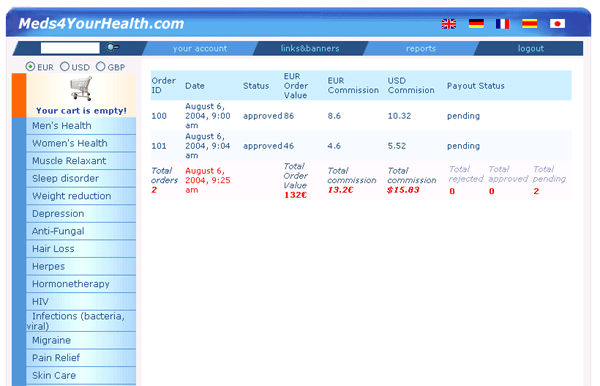The height and width of the screenshot is (386, 600).
Task: Browse the Sleep disorder category
Action: 81,178
